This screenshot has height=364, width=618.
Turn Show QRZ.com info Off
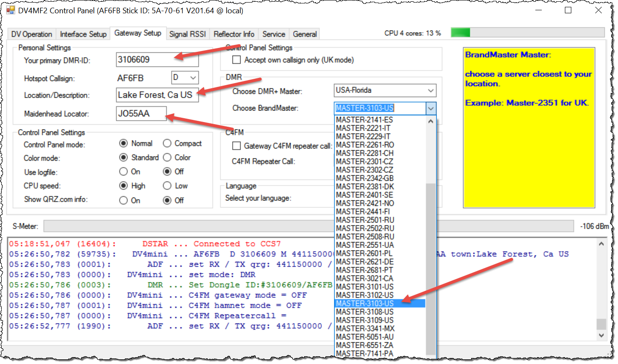pyautogui.click(x=173, y=200)
